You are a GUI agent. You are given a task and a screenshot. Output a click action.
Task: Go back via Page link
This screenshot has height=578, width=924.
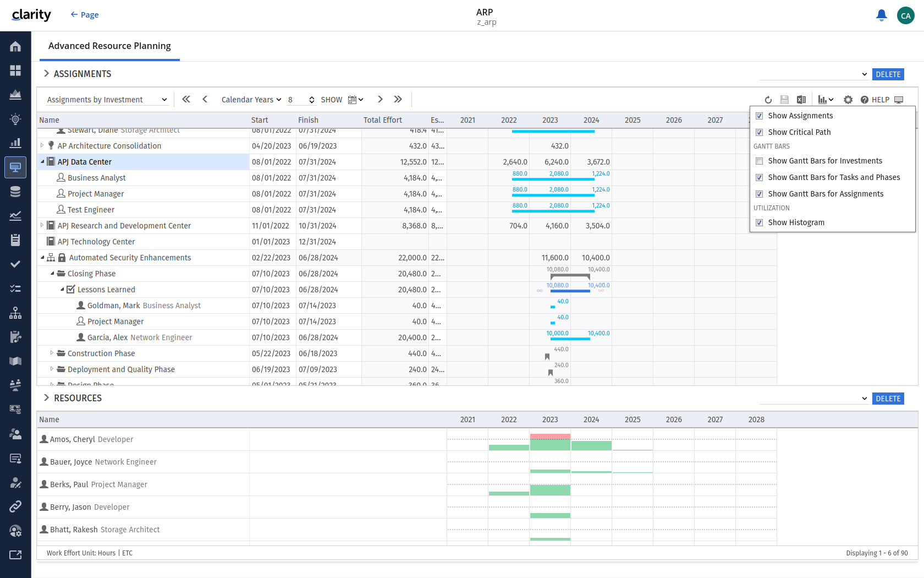point(85,15)
